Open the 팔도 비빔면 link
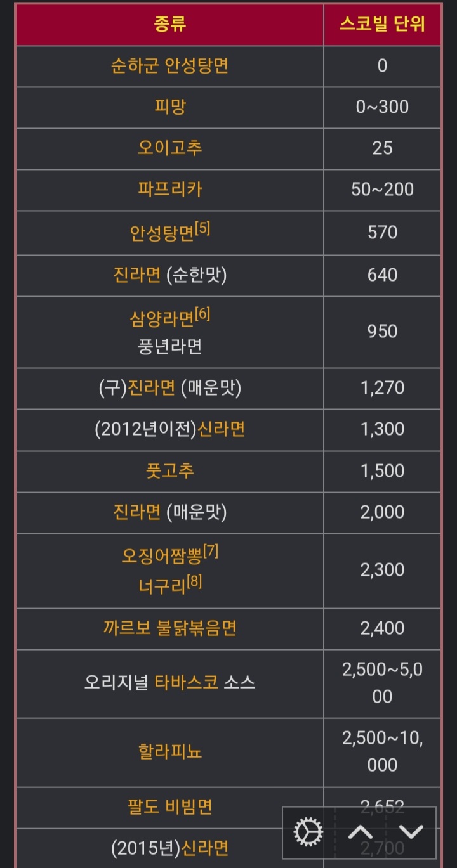 point(169,806)
